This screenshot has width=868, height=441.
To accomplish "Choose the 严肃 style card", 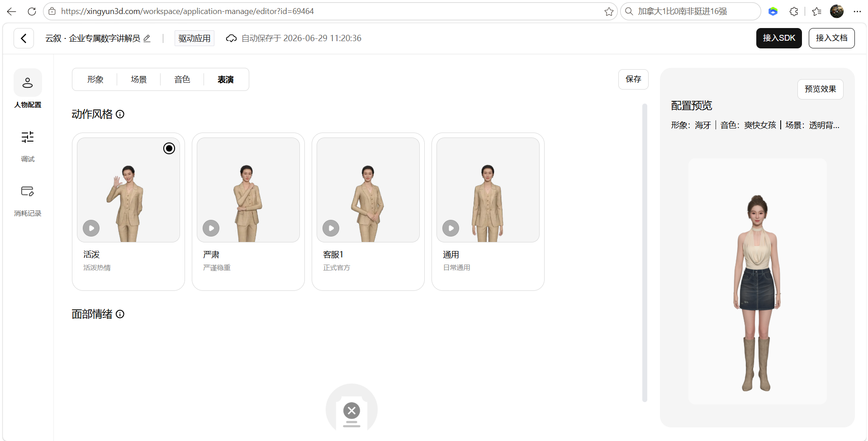I will 248,212.
